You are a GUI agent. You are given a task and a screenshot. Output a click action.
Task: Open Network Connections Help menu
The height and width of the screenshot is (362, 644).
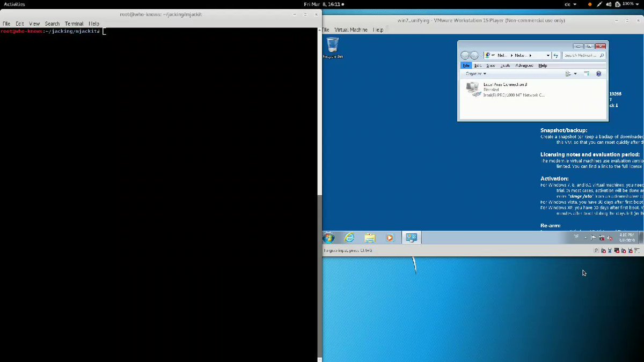tap(543, 65)
